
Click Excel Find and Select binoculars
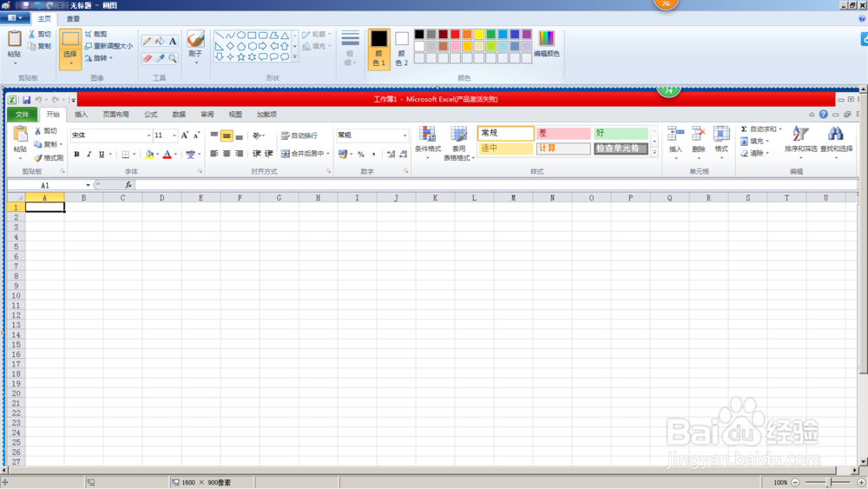(836, 141)
